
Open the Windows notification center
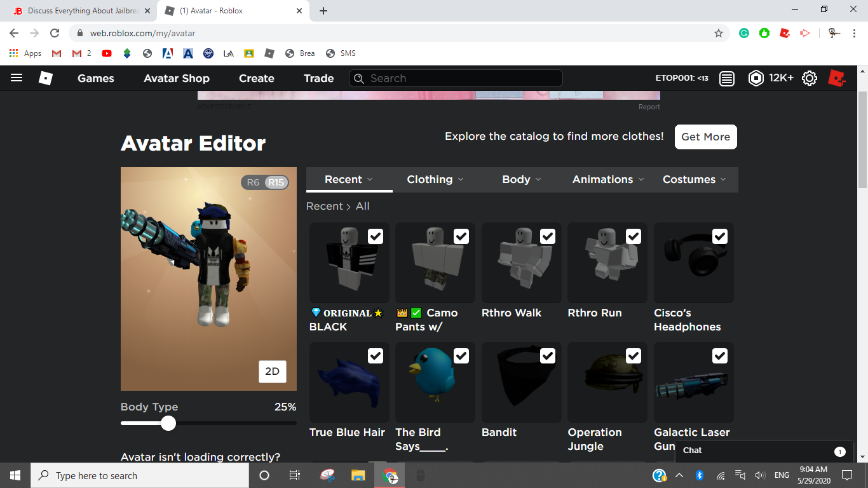pyautogui.click(x=847, y=475)
